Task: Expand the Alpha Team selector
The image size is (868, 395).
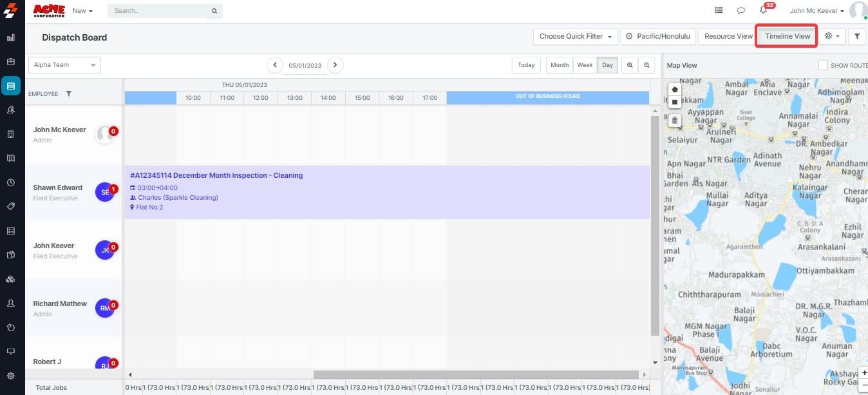Action: [x=64, y=65]
